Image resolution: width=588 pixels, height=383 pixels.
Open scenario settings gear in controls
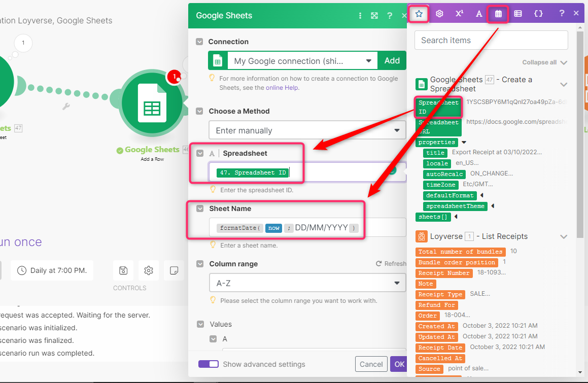(x=149, y=270)
